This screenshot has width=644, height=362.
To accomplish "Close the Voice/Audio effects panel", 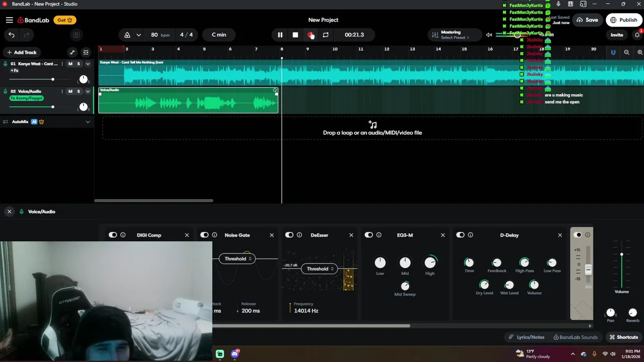I will pos(9,212).
